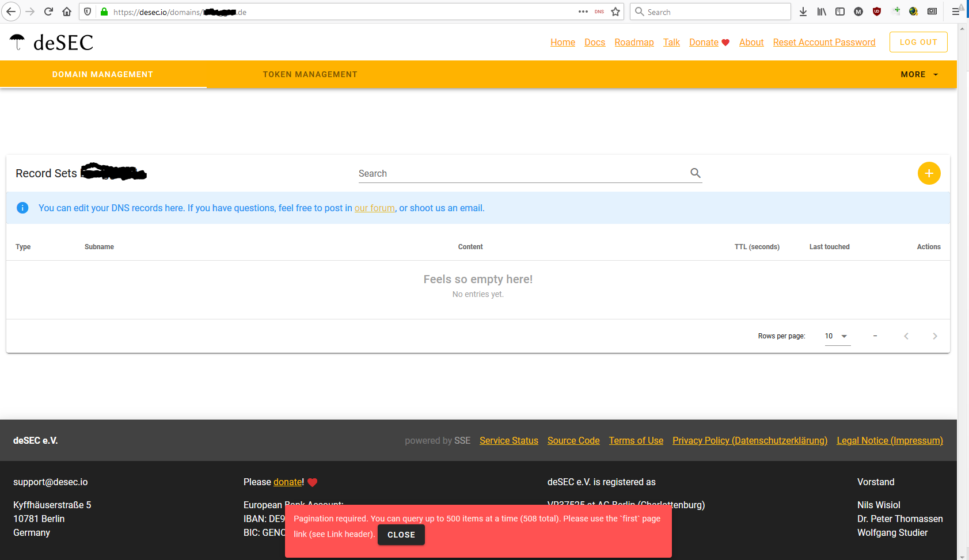Switch to Domain Management tab

103,74
